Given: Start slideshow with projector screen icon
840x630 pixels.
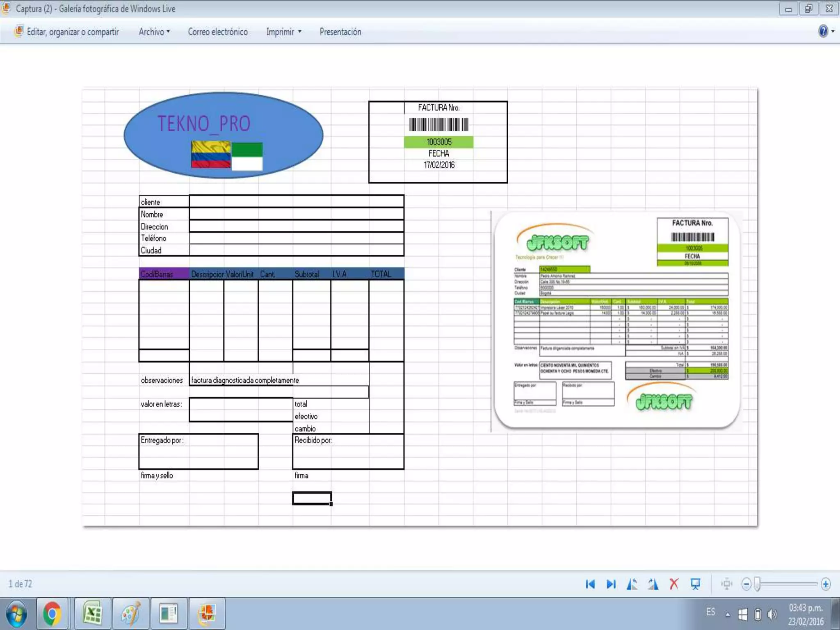Looking at the screenshot, I should [x=695, y=584].
